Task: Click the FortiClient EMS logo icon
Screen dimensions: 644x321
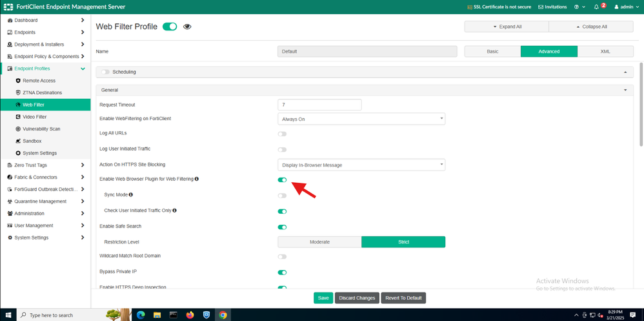Action: (8, 7)
